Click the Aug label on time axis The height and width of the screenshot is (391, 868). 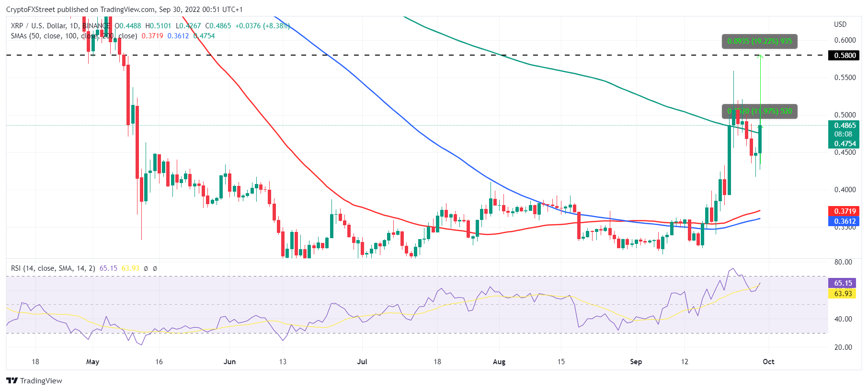pos(499,362)
